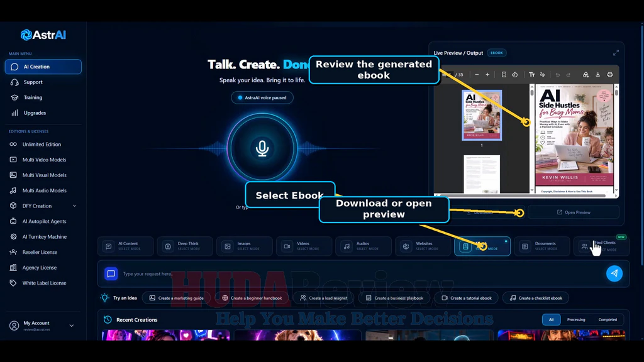This screenshot has height=362, width=644.
Task: Click the microphone voice button
Action: (262, 148)
